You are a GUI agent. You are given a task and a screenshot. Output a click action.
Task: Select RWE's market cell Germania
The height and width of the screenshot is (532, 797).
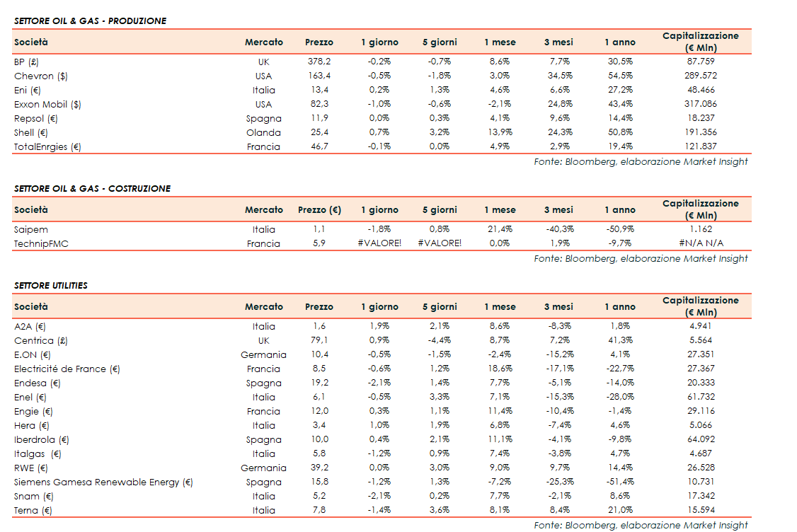point(263,468)
